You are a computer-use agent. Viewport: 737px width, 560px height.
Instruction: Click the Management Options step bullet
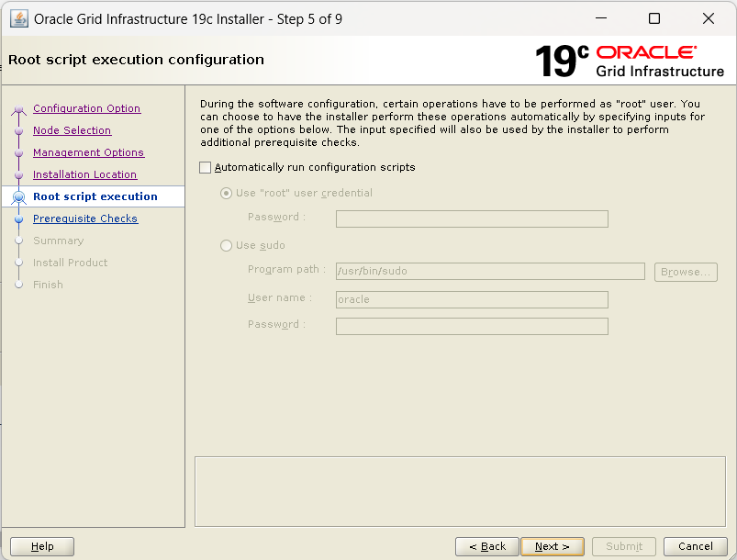point(18,153)
